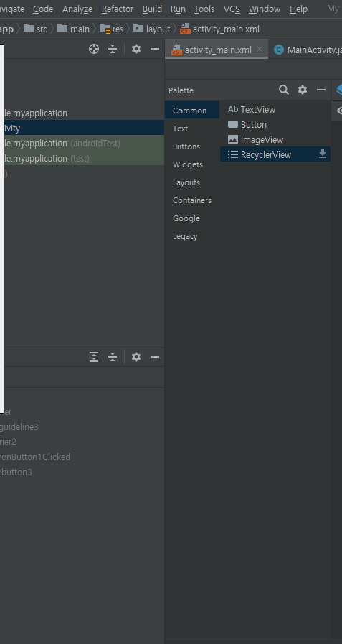342x644 pixels.
Task: Expand all in lower structure panel
Action: pyautogui.click(x=94, y=357)
